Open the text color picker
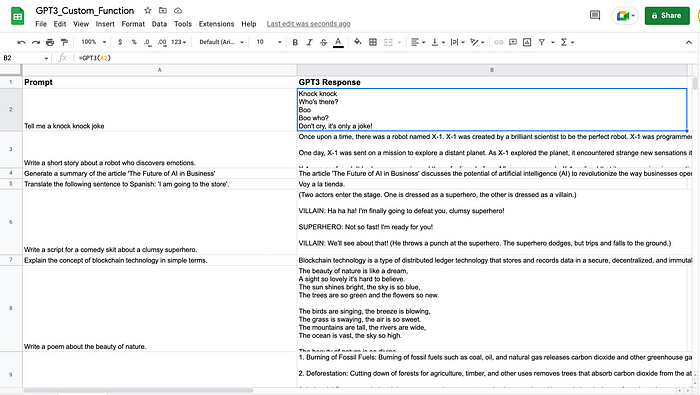 [338, 42]
